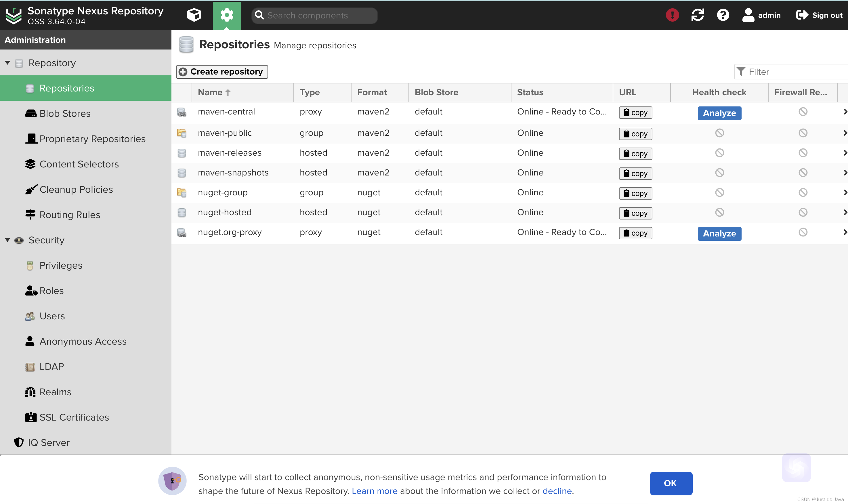The width and height of the screenshot is (848, 504).
Task: Click Create repository button
Action: (x=222, y=72)
